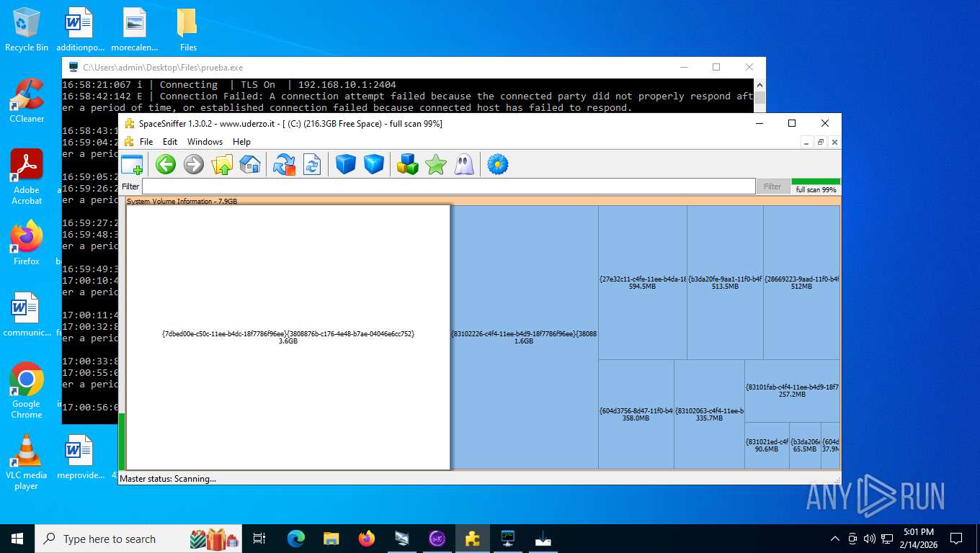Click the grey Forward arrow
This screenshot has width=980, height=553.
point(194,164)
